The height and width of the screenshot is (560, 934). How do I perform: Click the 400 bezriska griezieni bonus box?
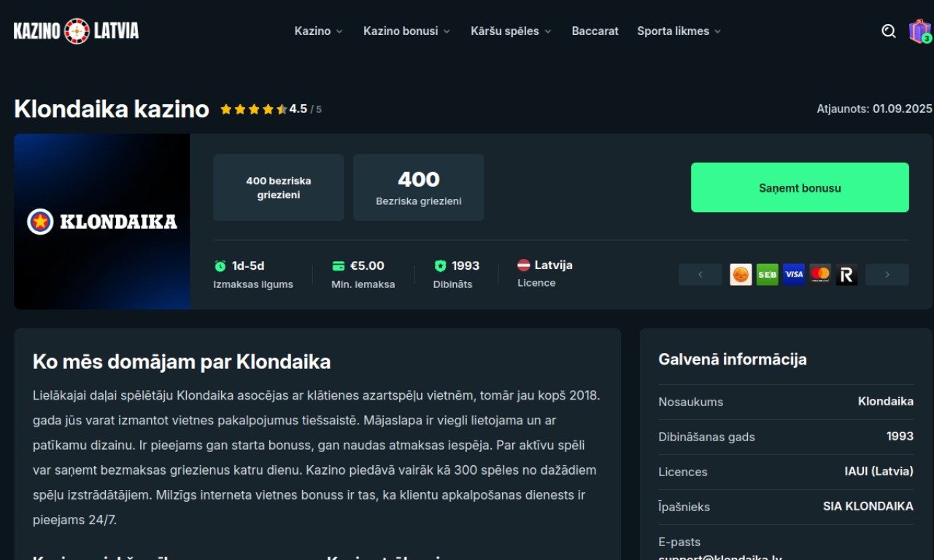pos(279,187)
